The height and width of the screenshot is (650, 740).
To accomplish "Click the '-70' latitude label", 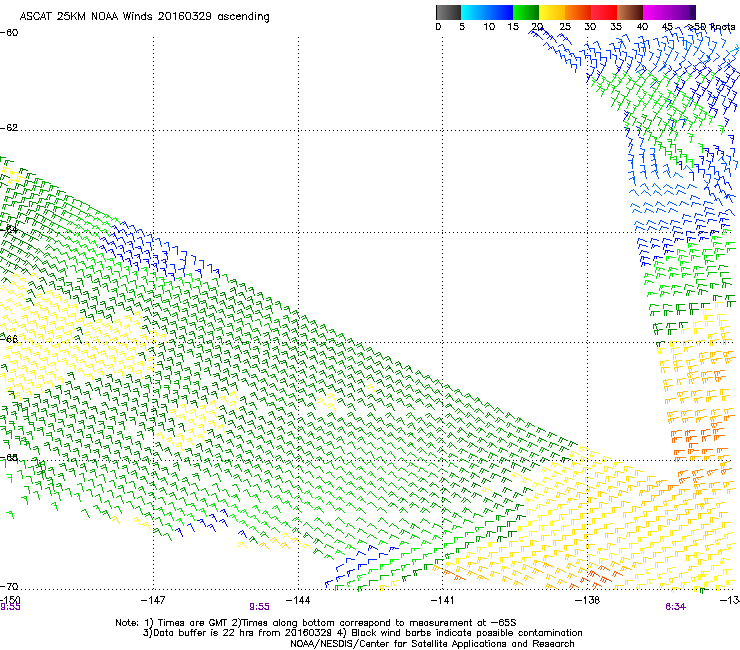I will click(9, 586).
